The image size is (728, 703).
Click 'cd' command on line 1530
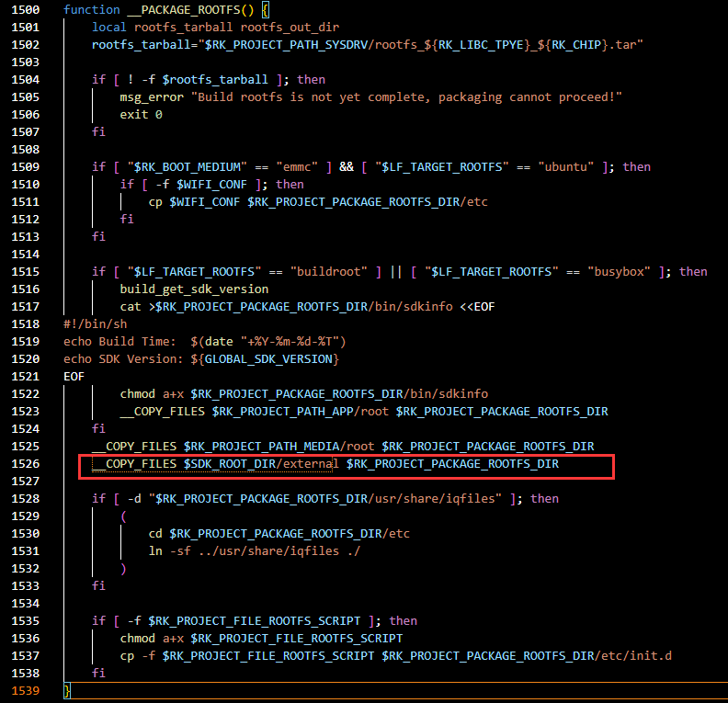(x=155, y=534)
